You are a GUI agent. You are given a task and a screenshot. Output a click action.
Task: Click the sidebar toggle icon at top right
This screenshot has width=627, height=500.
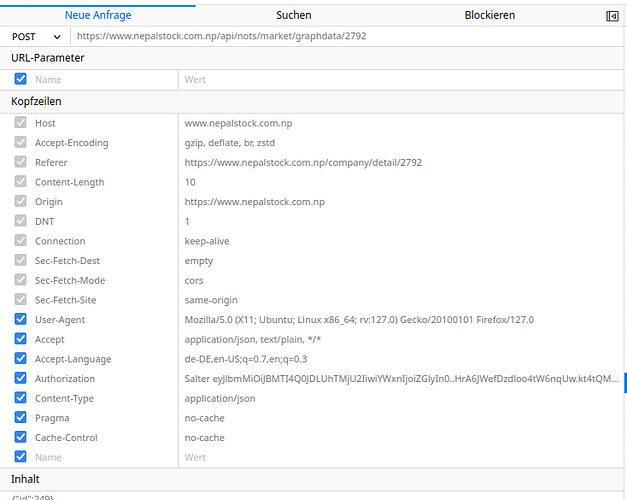[x=612, y=16]
